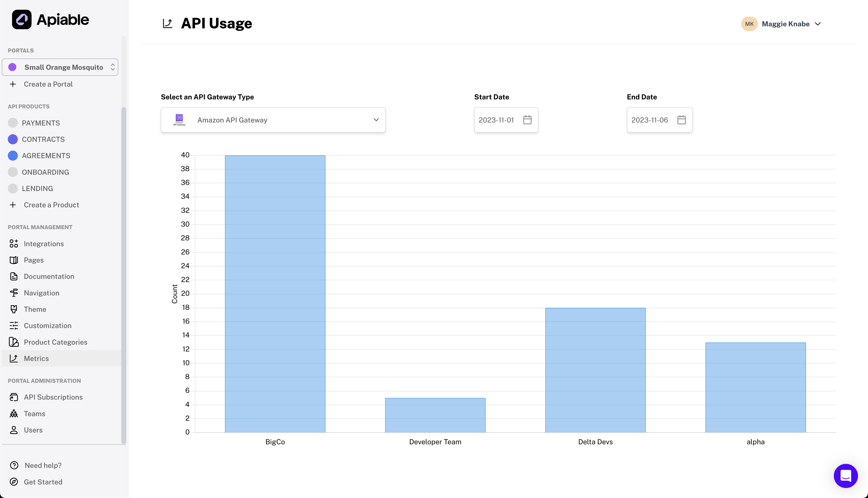Click the Start Date calendar input field
The width and height of the screenshot is (868, 498).
[x=506, y=120]
